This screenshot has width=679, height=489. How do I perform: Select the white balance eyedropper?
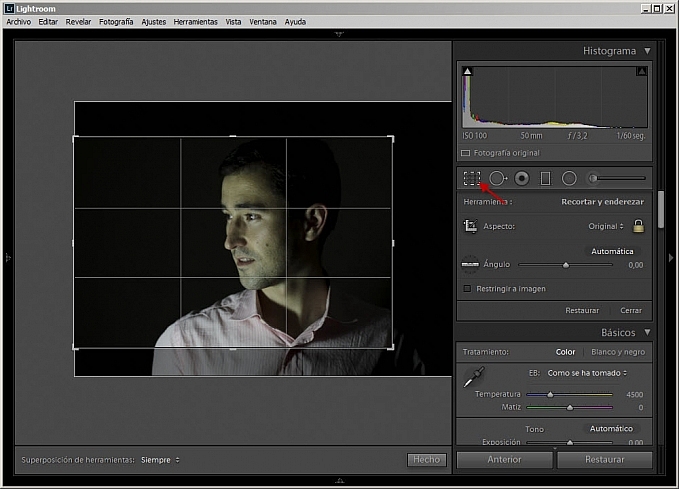pyautogui.click(x=474, y=377)
